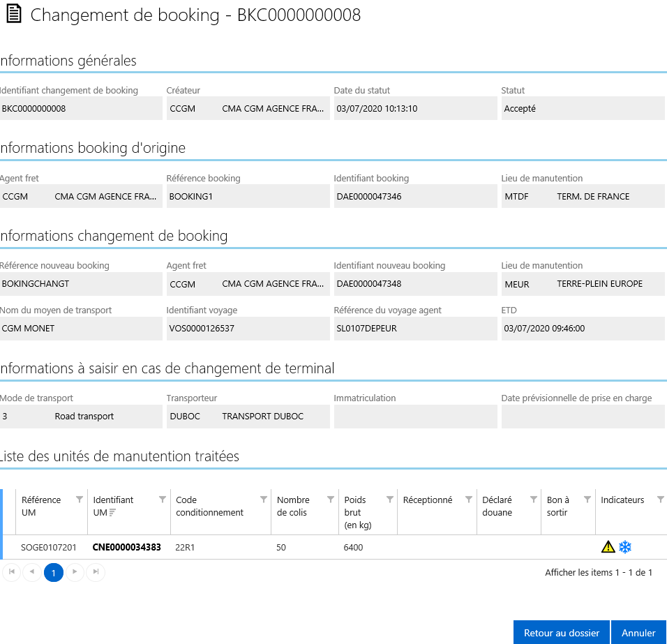This screenshot has height=644, width=667.
Task: Go to next page of the list
Action: tap(75, 572)
